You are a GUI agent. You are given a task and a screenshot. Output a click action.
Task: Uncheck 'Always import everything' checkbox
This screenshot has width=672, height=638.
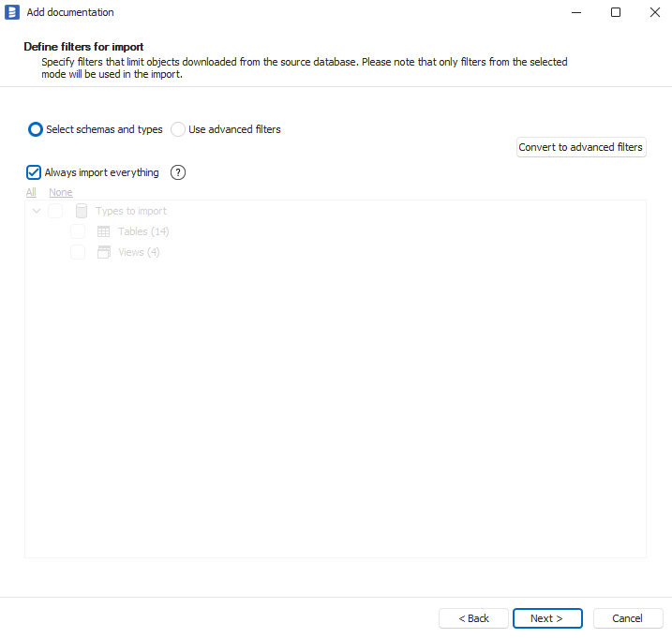pos(34,172)
